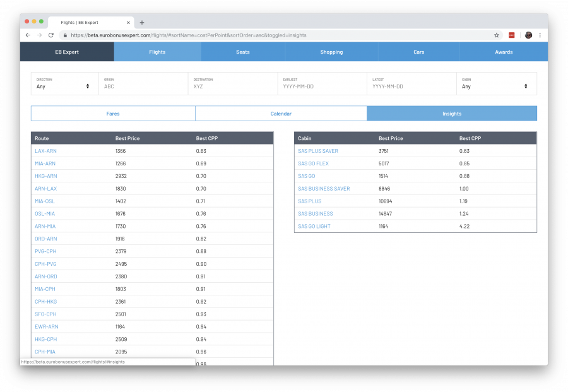Click the browser back arrow
This screenshot has height=392, width=568.
tap(28, 35)
